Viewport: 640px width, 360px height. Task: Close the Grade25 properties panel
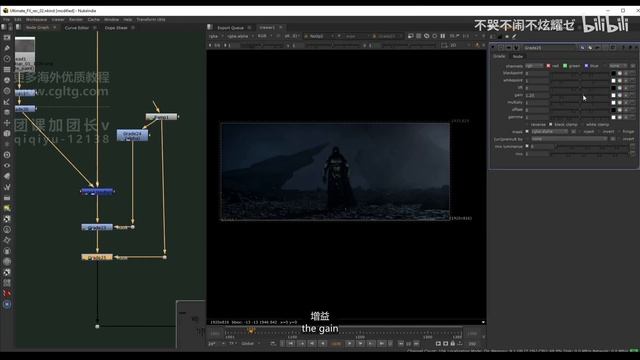636,48
